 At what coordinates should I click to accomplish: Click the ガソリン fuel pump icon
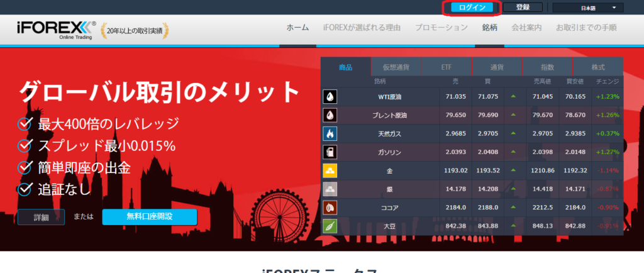(330, 152)
